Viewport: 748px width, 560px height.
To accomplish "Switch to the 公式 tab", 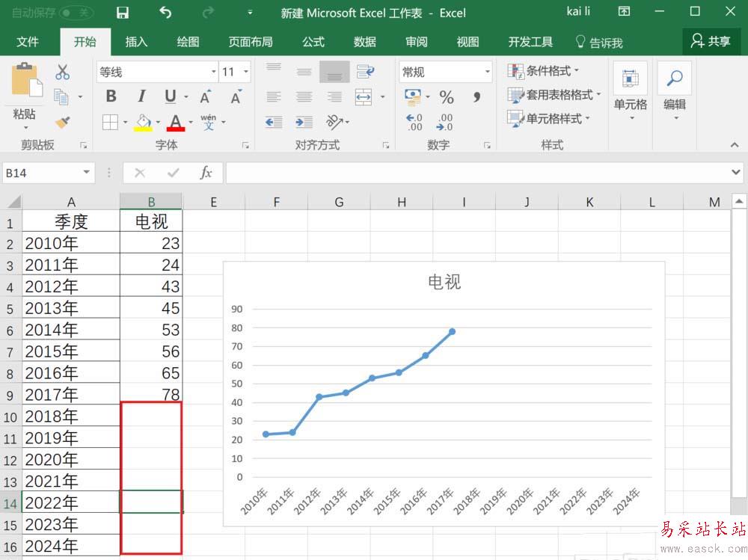I will click(313, 42).
